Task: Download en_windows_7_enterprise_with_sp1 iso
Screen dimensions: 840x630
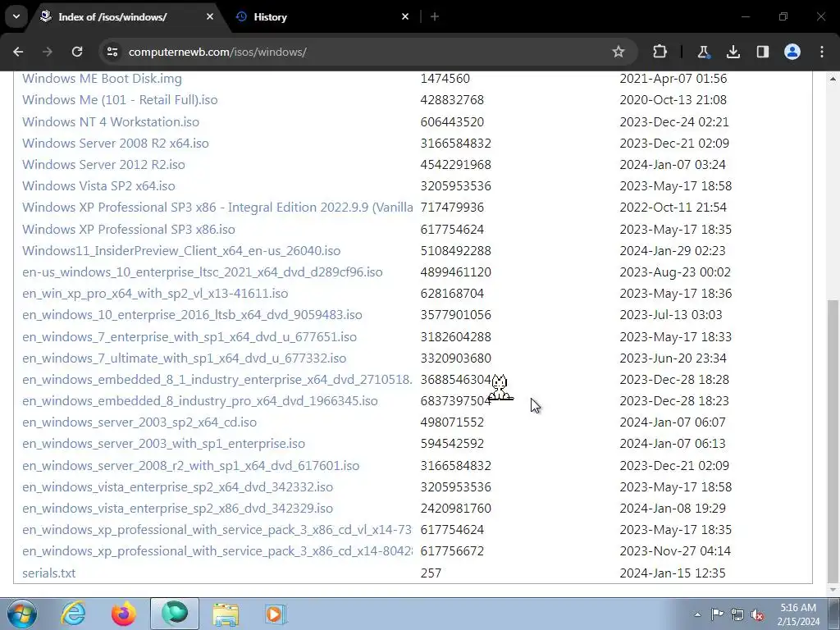Action: 189,337
